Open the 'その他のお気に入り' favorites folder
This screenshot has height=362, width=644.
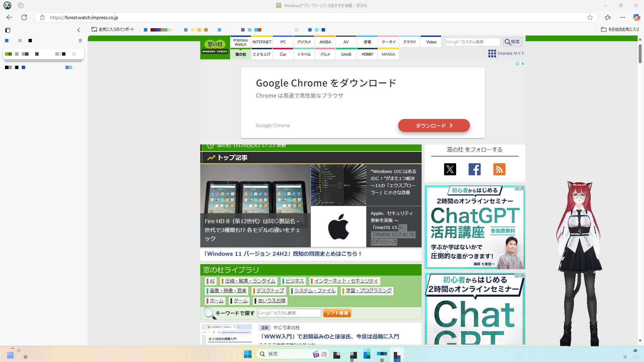(620, 29)
